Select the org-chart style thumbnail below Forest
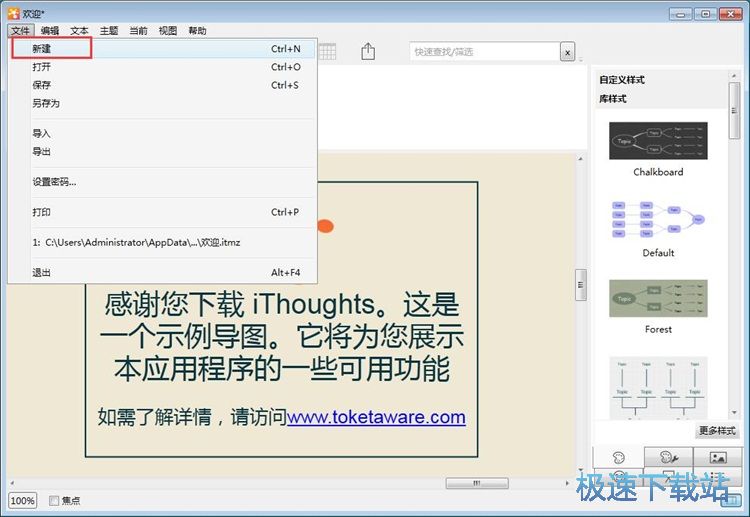Screen dimensions: 750x517 click(x=658, y=388)
